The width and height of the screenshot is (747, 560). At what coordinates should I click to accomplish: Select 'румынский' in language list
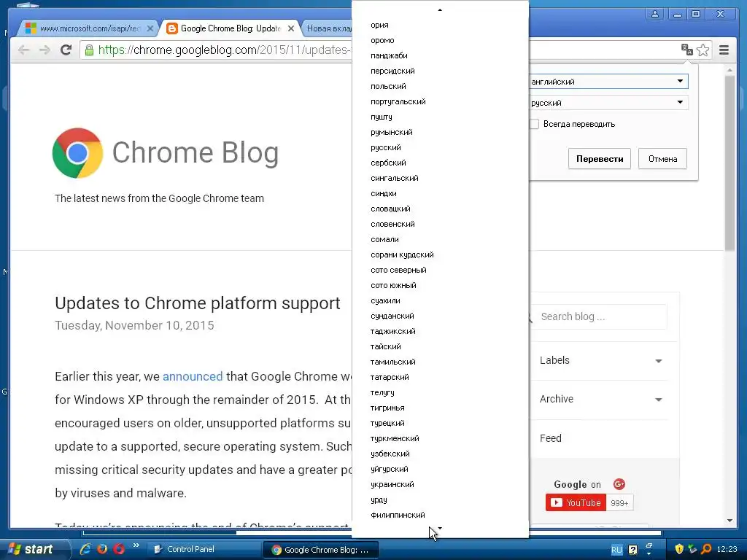pos(440,132)
